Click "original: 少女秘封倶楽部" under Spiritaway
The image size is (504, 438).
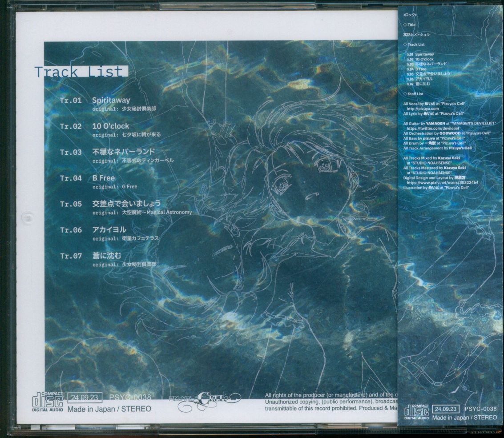coord(124,109)
